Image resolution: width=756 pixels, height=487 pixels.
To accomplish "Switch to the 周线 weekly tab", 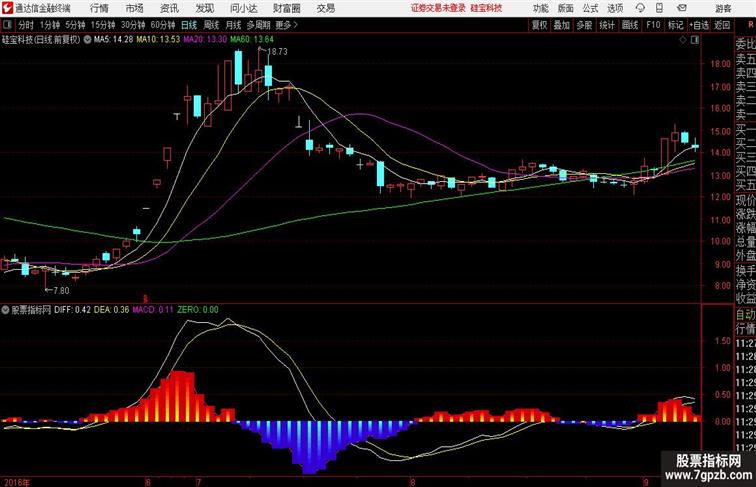I will point(211,25).
